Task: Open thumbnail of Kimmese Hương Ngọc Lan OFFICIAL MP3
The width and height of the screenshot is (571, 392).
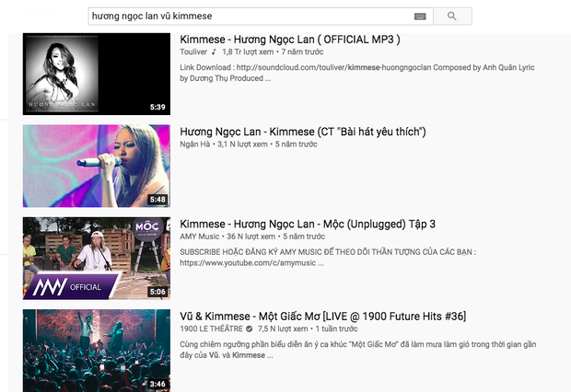Action: pos(97,74)
